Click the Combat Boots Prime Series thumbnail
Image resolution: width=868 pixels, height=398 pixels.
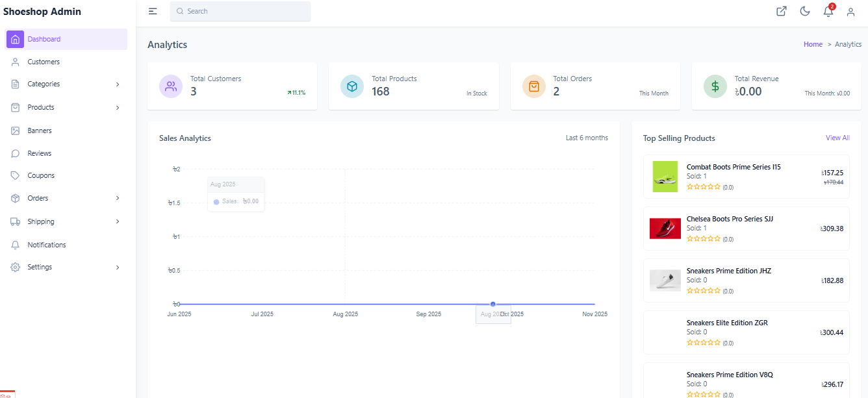point(665,176)
